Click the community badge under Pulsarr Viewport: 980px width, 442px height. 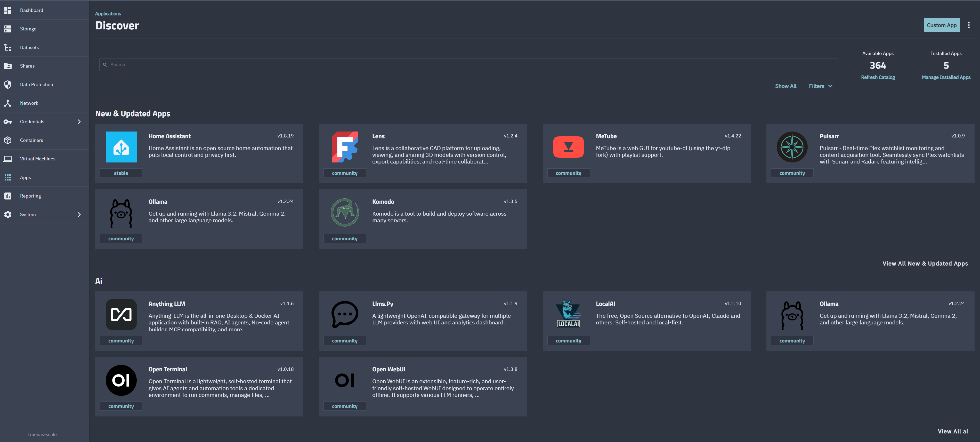pyautogui.click(x=792, y=173)
